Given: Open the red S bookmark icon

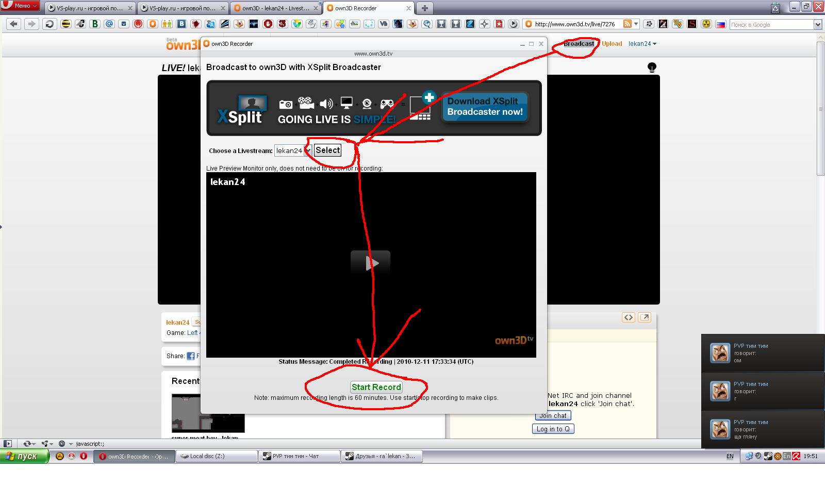Looking at the screenshot, I should [x=692, y=24].
